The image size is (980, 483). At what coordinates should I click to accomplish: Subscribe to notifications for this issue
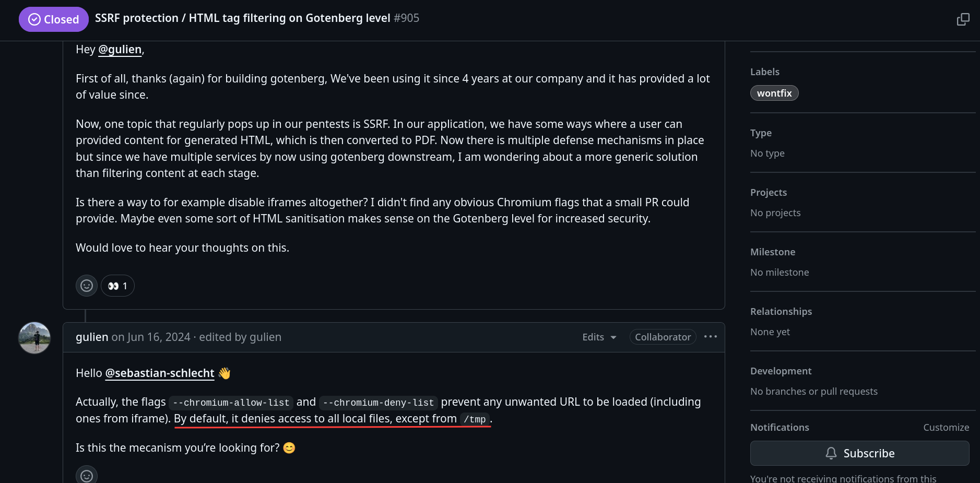pos(859,453)
